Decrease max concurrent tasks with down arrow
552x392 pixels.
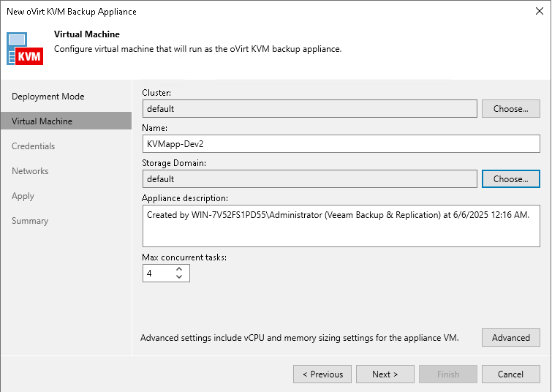[x=180, y=278]
